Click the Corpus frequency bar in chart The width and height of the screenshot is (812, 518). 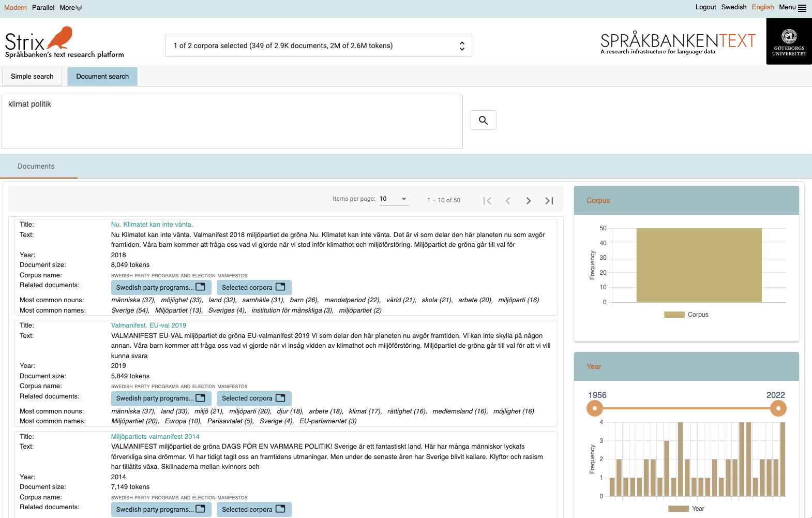tap(699, 265)
